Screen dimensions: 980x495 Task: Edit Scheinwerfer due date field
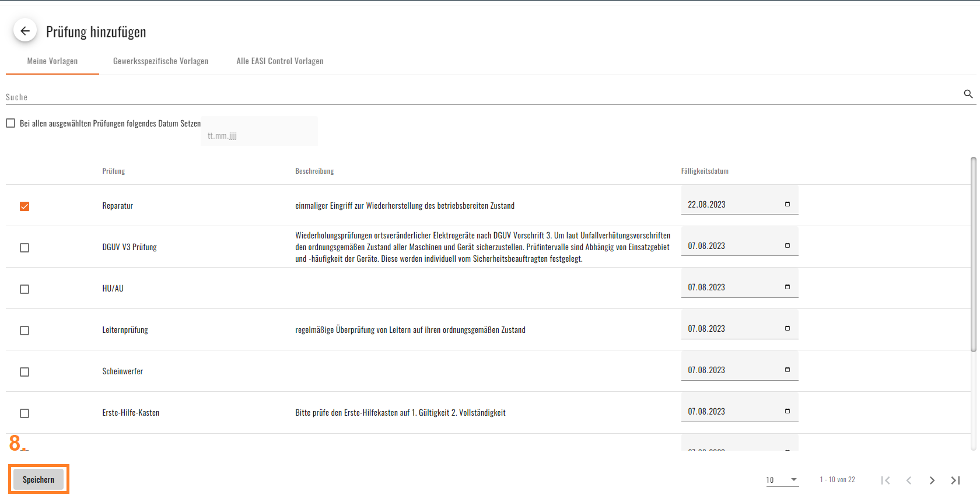pyautogui.click(x=740, y=366)
